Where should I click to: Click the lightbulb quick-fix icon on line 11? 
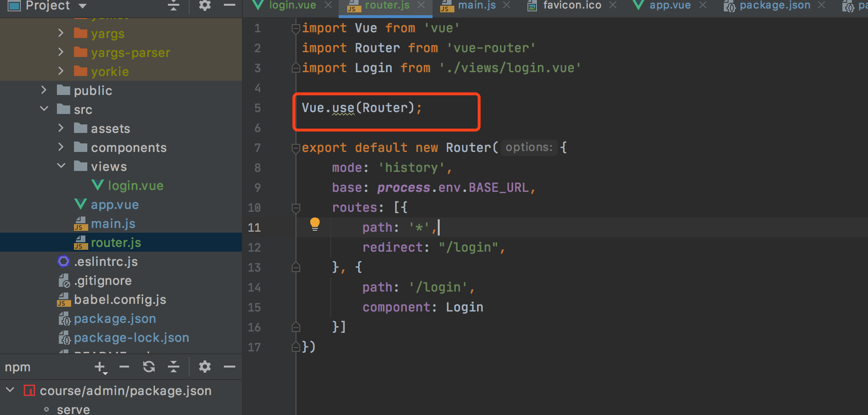[314, 224]
